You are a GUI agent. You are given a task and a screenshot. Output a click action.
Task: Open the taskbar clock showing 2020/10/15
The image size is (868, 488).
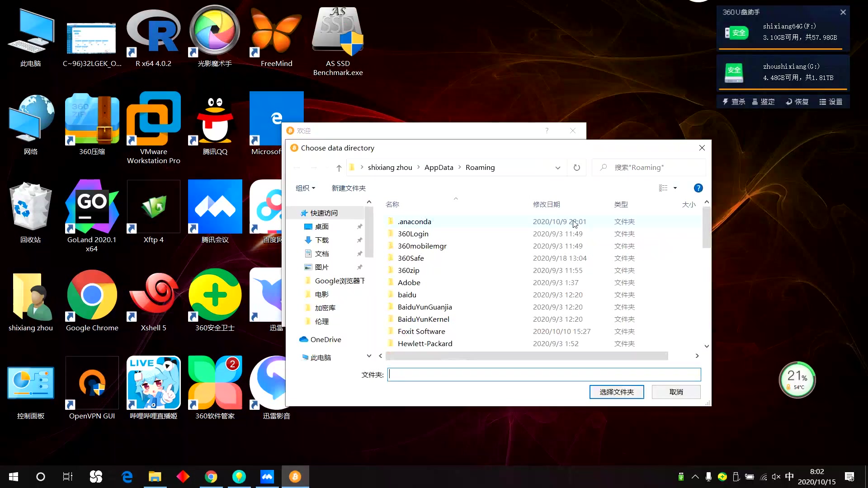816,477
